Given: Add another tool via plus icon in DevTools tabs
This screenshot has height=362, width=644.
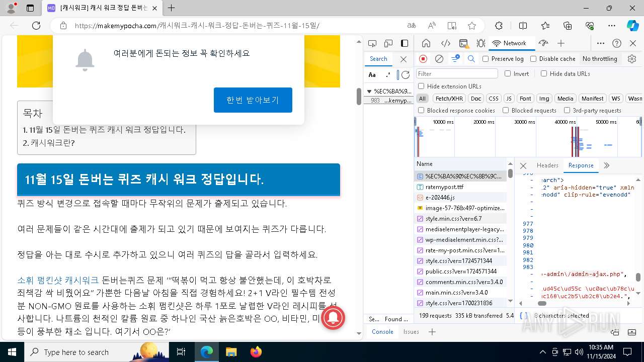Looking at the screenshot, I should (561, 43).
